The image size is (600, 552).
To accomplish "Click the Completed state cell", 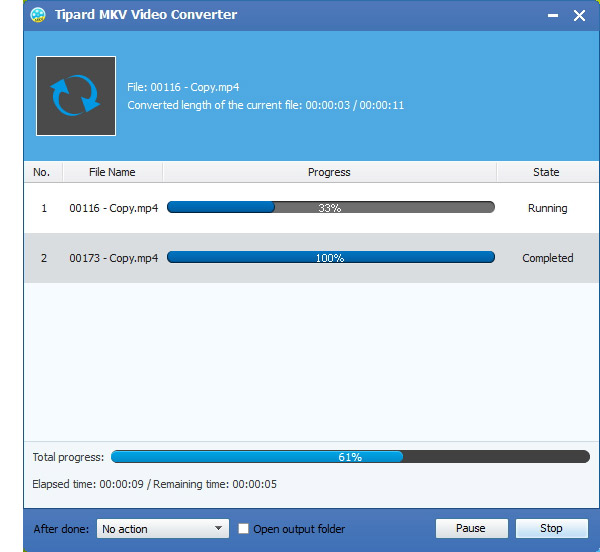I will click(x=548, y=258).
